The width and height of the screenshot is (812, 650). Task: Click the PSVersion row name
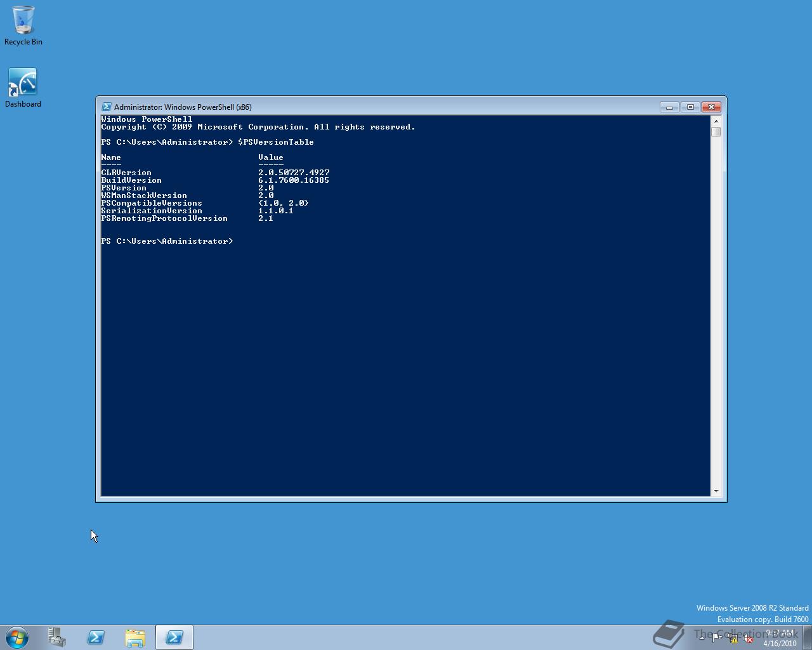coord(124,188)
